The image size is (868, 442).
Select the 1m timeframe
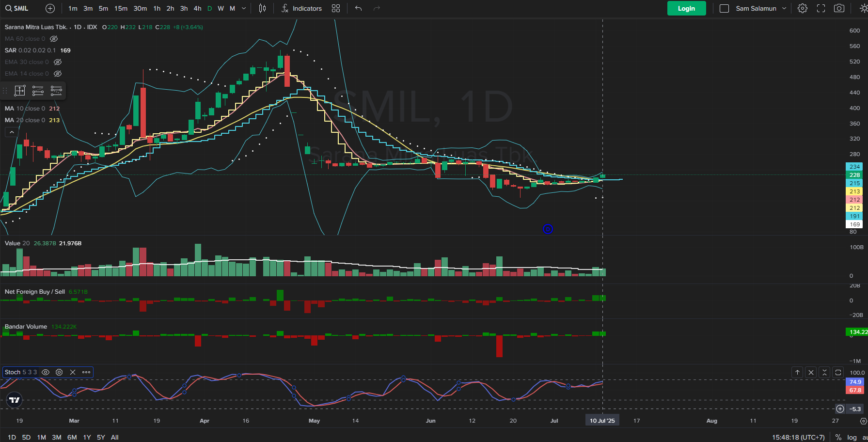[73, 8]
